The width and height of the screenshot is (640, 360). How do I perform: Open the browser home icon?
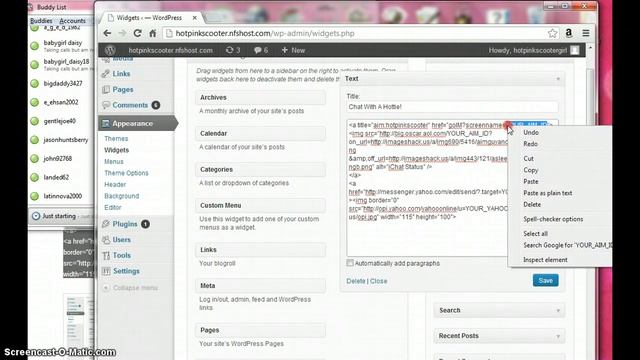(x=153, y=33)
